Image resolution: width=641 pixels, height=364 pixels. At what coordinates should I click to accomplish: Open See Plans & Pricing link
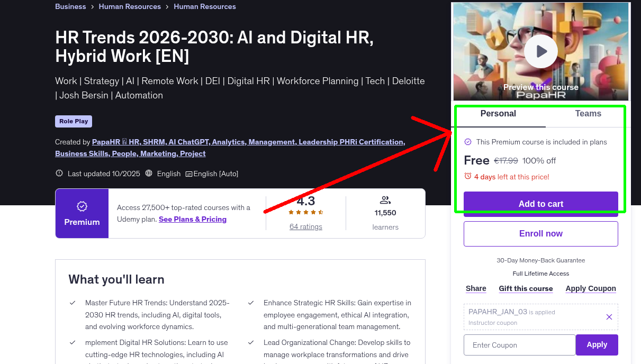pos(192,219)
